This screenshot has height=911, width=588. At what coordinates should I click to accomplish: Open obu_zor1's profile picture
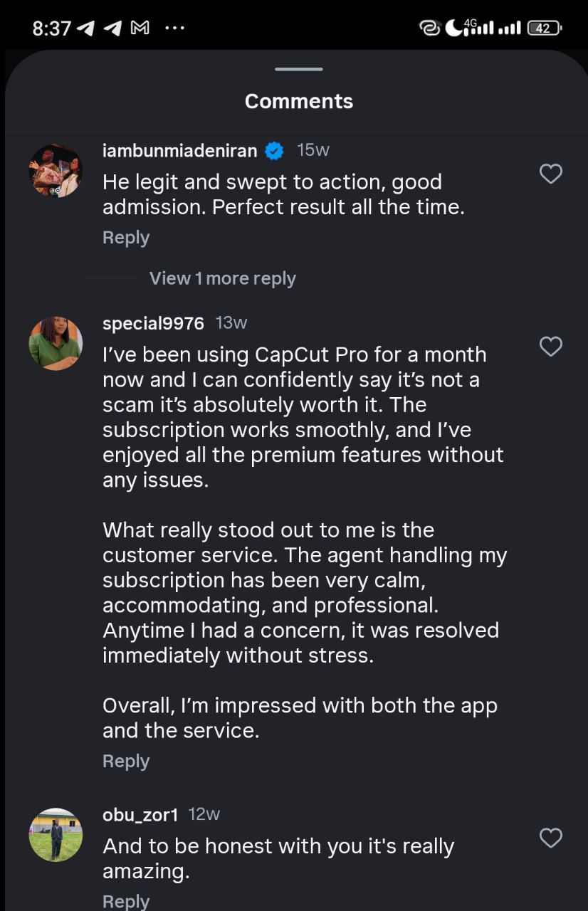[x=56, y=835]
